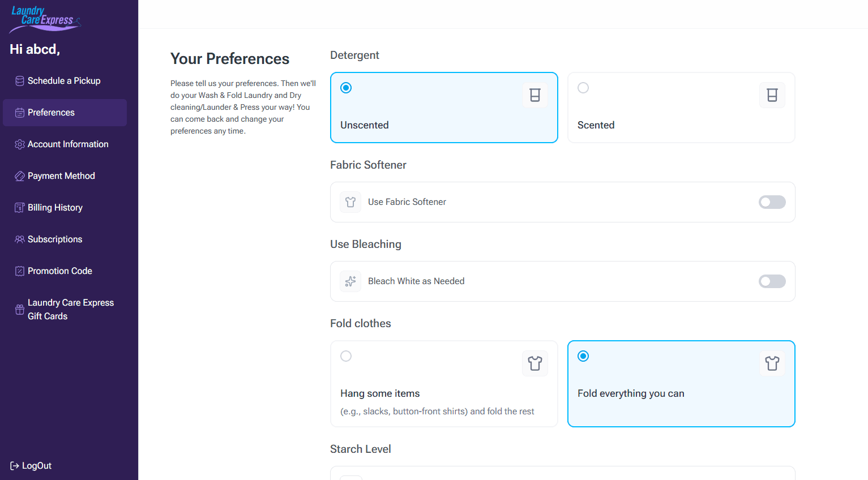This screenshot has height=480, width=868.
Task: Open Laundry Care Express Gift Cards page
Action: click(x=65, y=310)
